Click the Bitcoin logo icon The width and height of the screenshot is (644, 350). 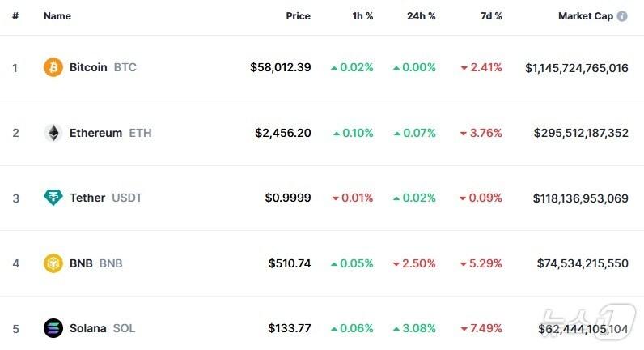53,67
